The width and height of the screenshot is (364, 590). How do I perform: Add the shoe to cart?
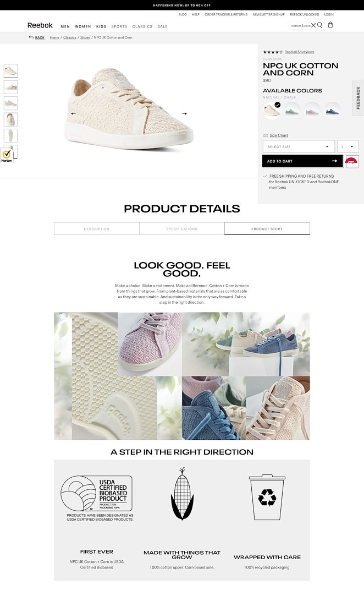(302, 161)
